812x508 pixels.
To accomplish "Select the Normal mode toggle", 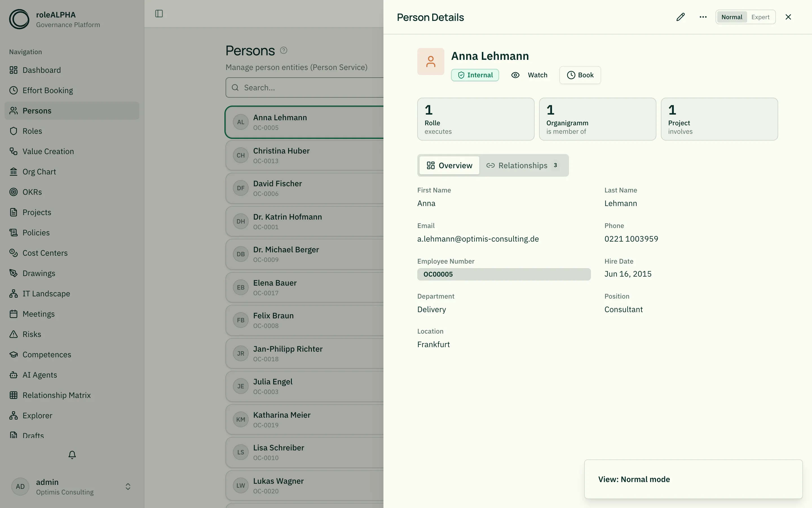I will (732, 17).
